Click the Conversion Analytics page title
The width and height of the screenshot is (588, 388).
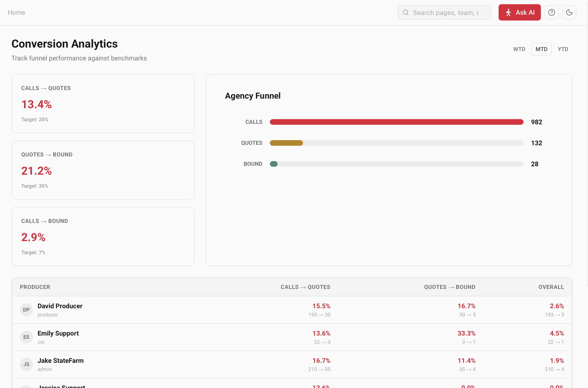point(64,44)
